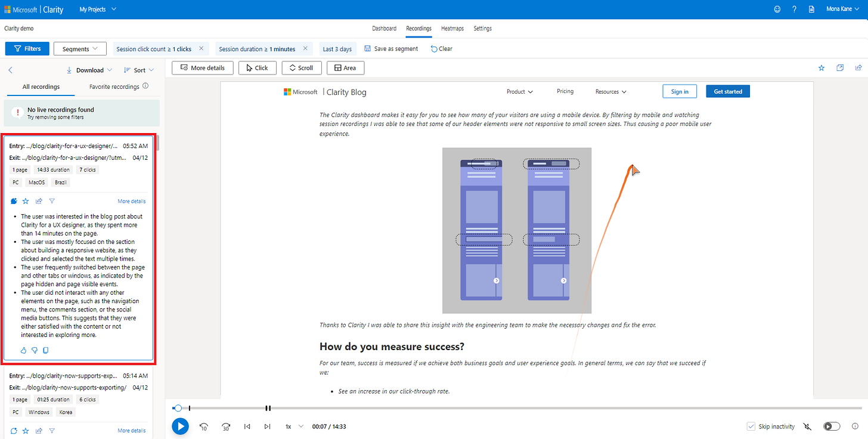Image resolution: width=868 pixels, height=439 pixels.
Task: Open the More details button above player
Action: click(x=203, y=68)
